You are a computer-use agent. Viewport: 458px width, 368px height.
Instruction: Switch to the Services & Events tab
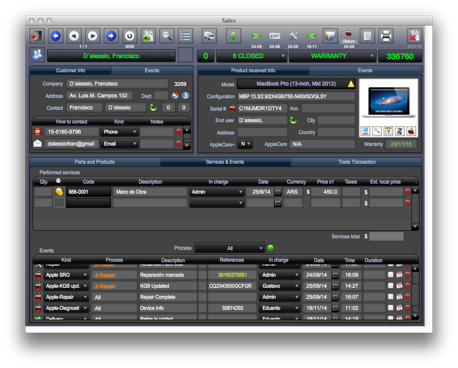[x=225, y=162]
